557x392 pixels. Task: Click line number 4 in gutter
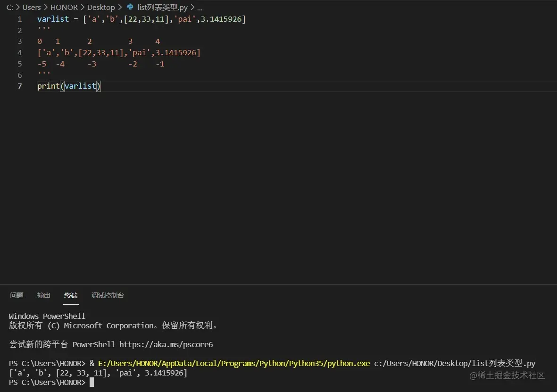click(19, 53)
